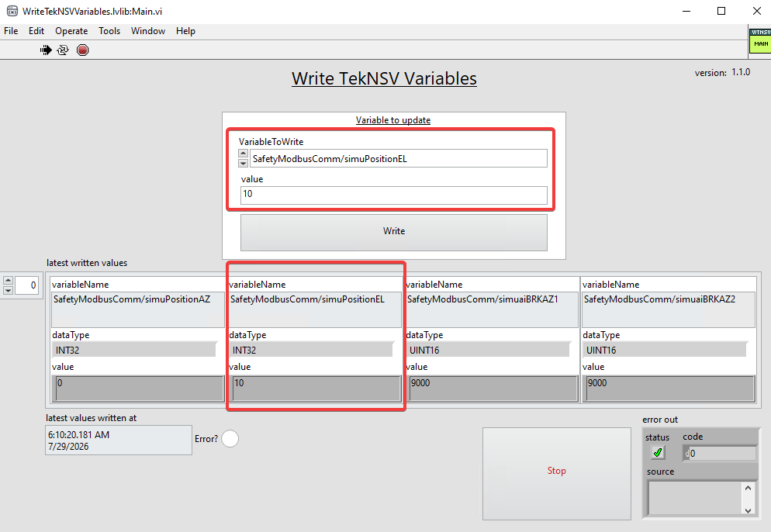
Task: Click the latest values written at timestamp
Action: pyautogui.click(x=119, y=440)
